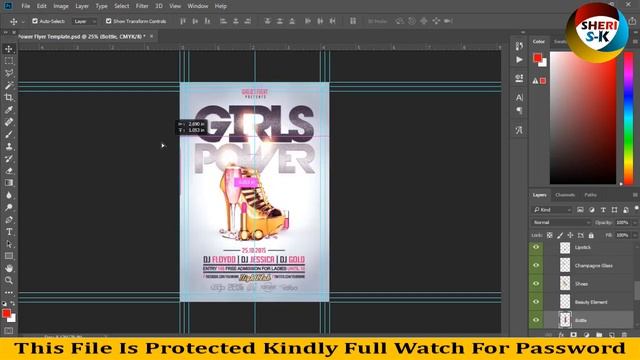Screen dimensions: 640x360
Task: Hide the Bottle layer
Action: click(536, 320)
